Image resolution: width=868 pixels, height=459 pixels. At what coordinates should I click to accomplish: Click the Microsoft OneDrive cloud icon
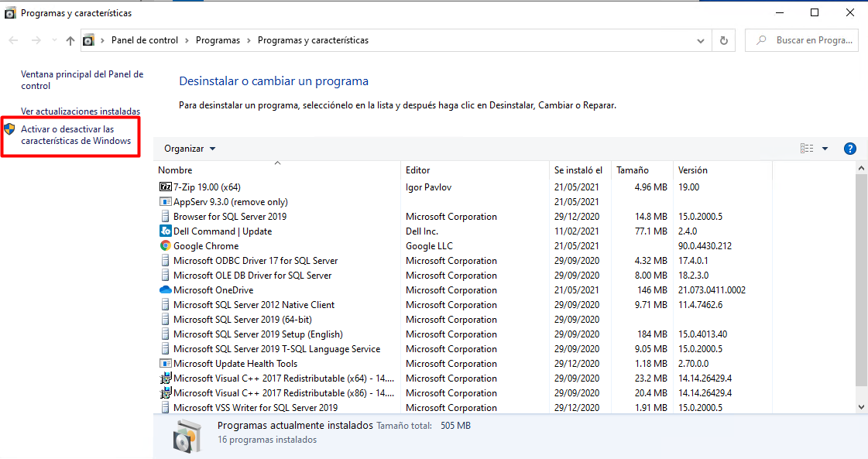[165, 290]
